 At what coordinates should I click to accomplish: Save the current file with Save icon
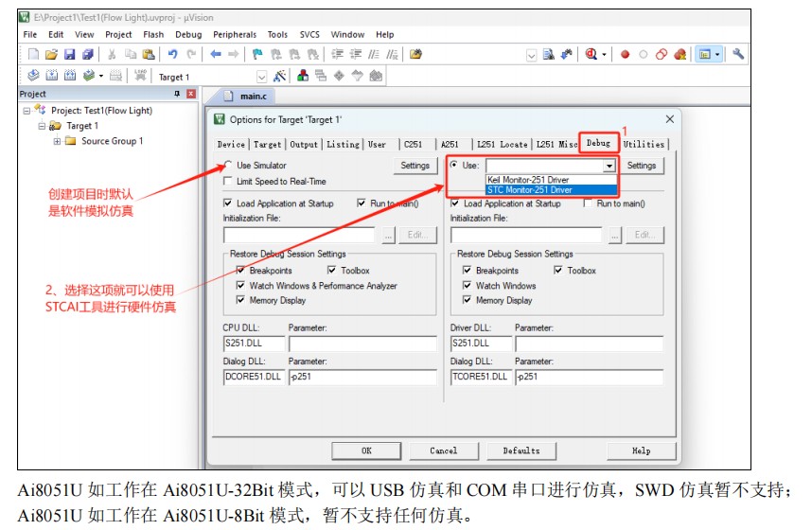point(70,55)
